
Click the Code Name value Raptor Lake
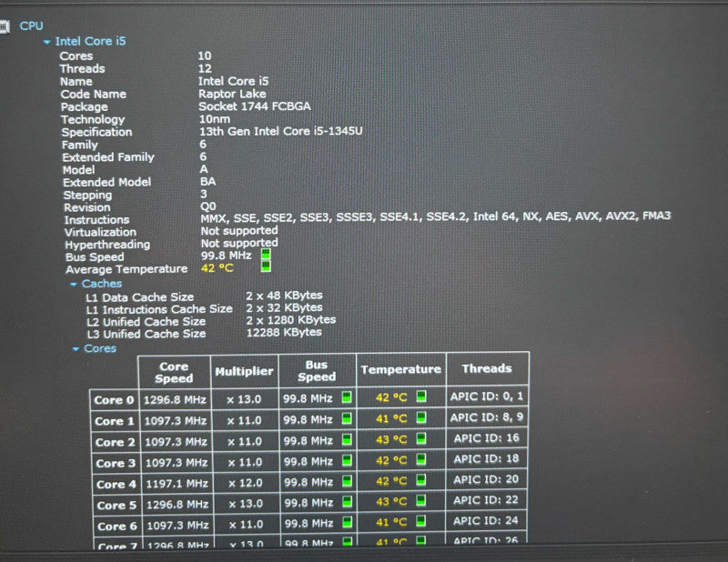[x=232, y=94]
